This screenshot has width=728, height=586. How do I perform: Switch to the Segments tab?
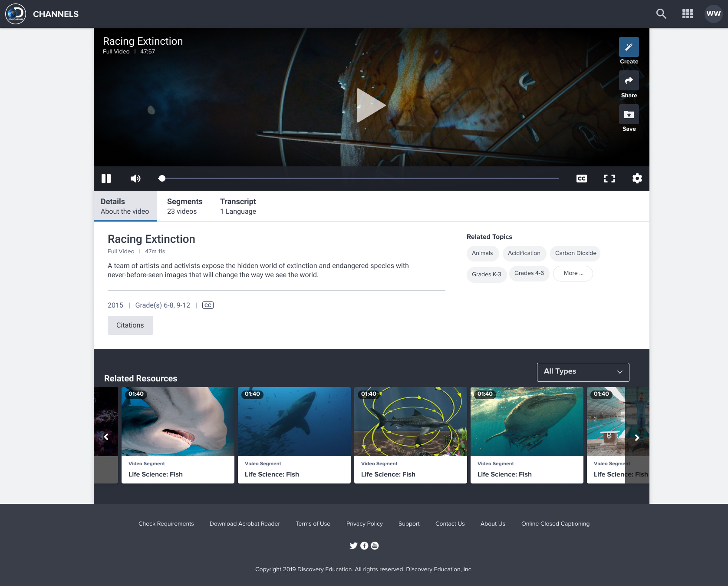pyautogui.click(x=184, y=206)
